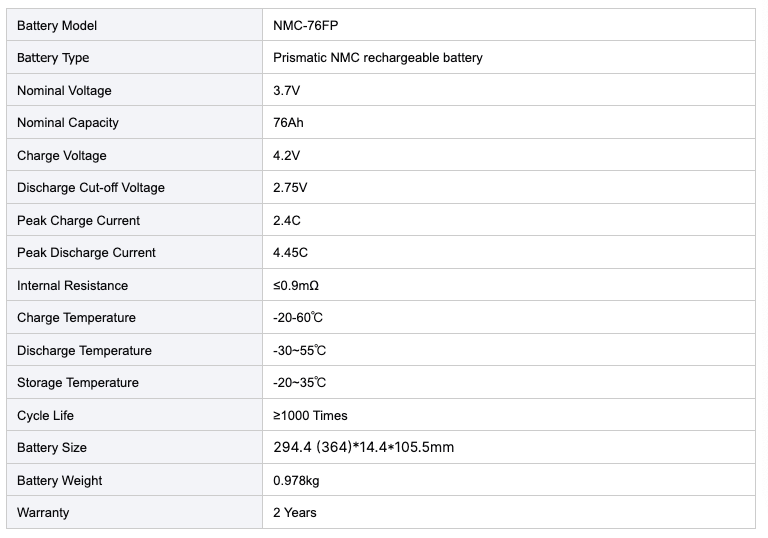Select the Nominal Voltage 3.7V value
The width and height of the screenshot is (768, 538).
click(x=287, y=91)
